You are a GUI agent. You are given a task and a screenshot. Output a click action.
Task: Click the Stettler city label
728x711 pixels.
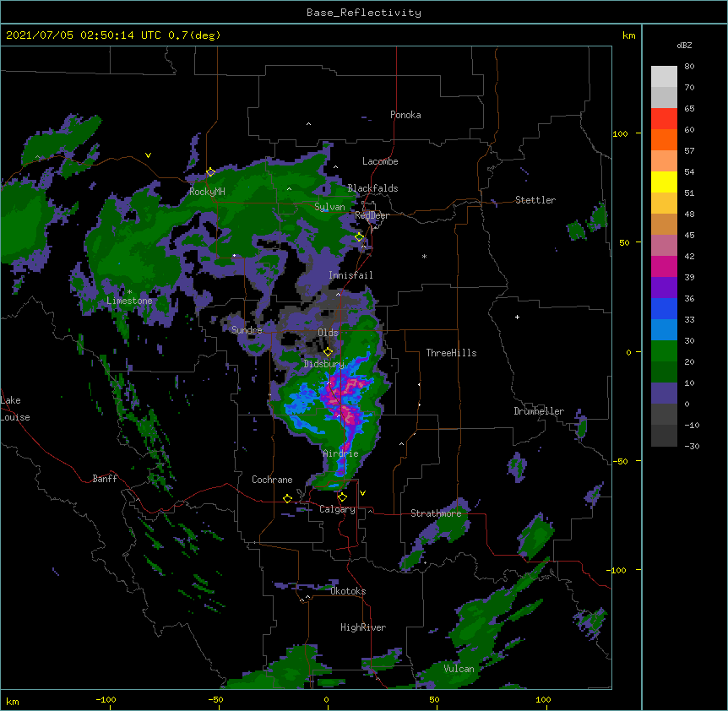(x=535, y=200)
